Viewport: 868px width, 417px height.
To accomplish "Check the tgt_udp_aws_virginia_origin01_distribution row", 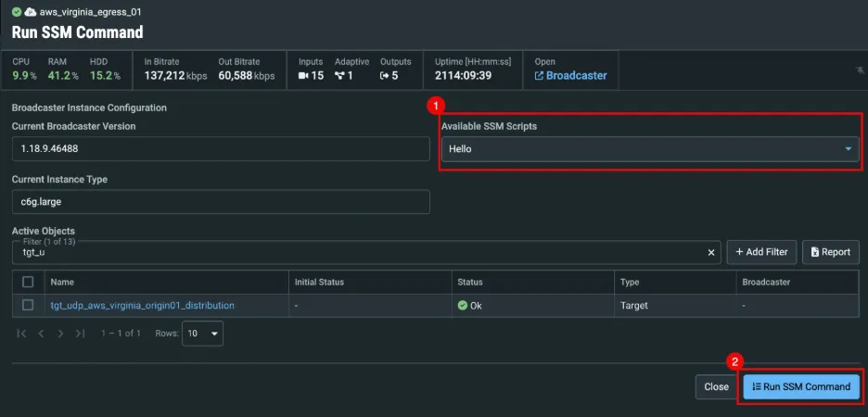I will [x=28, y=305].
